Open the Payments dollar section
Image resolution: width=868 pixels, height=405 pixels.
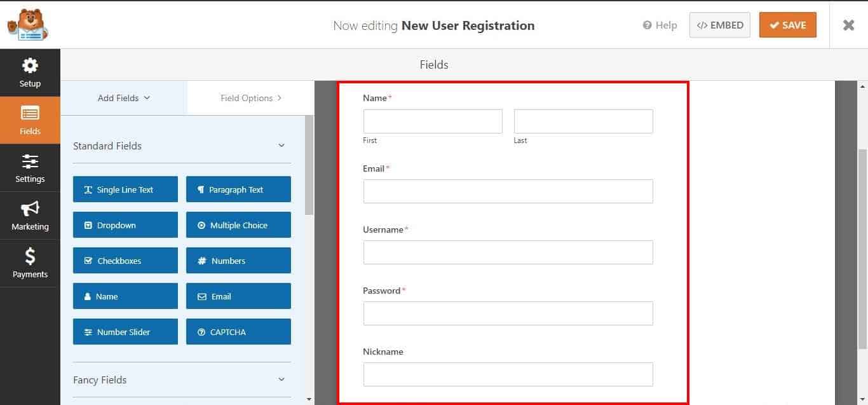tap(30, 263)
